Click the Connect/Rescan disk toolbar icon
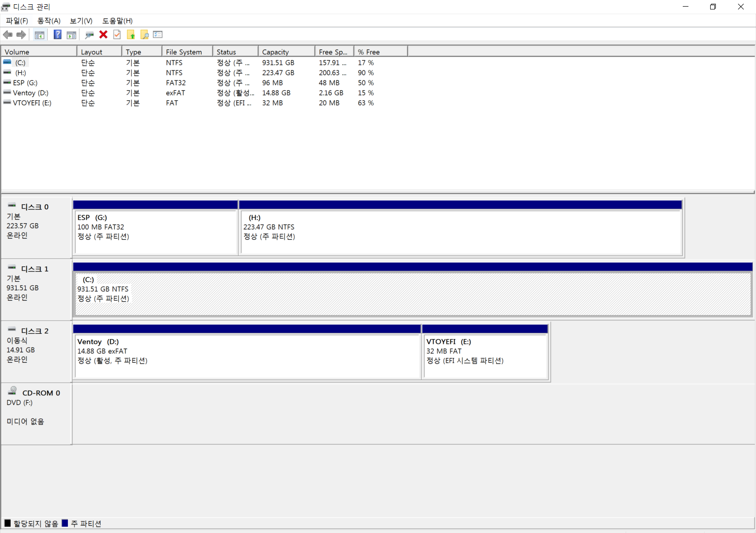Screen dimensions: 756x533 (x=89, y=35)
